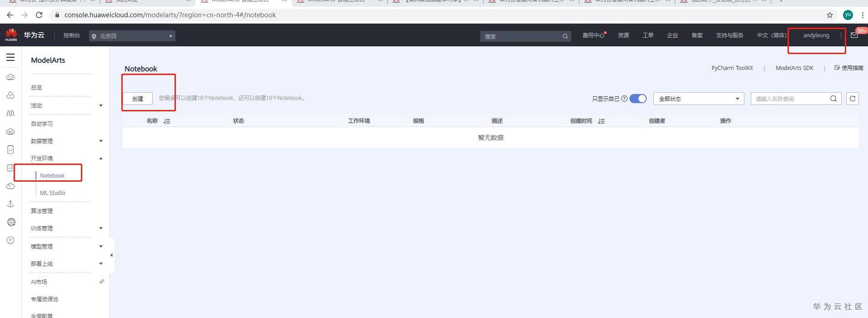
Task: Refresh the Notebook list
Action: click(853, 99)
